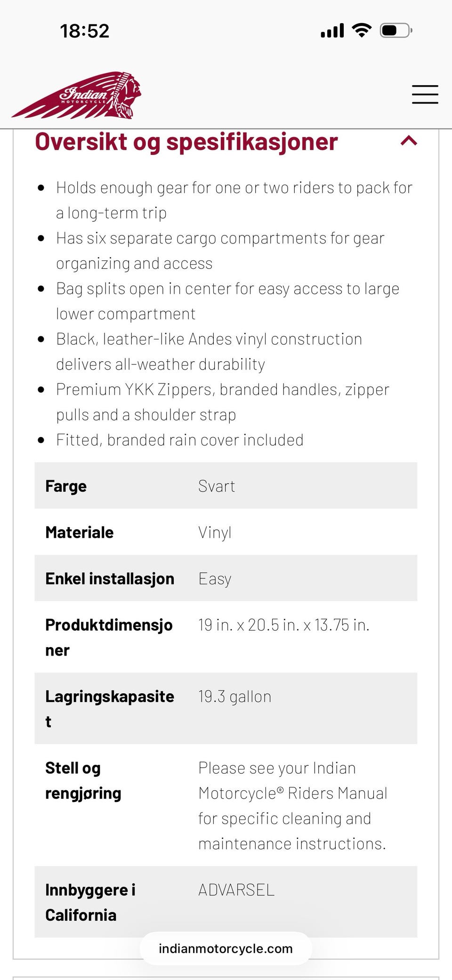Tap the Wi-Fi status icon

[x=362, y=31]
